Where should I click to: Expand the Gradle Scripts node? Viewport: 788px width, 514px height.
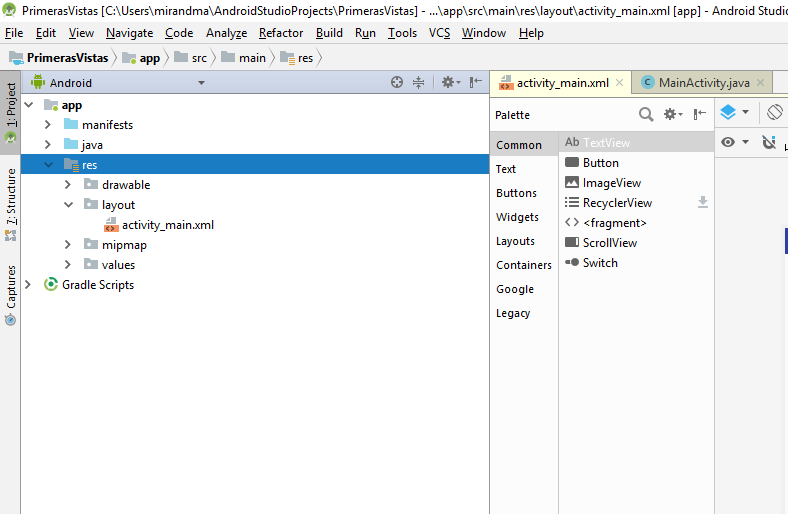pos(27,285)
